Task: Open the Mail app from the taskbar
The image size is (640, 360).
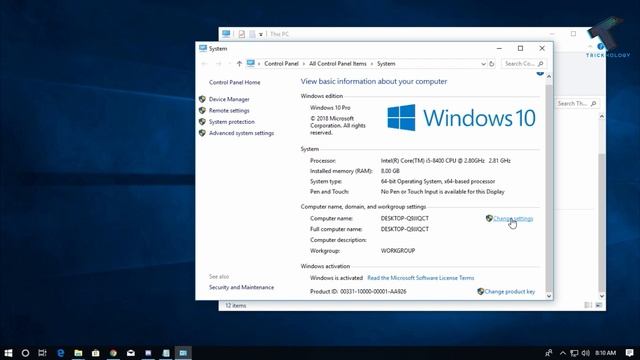Action: pyautogui.click(x=131, y=353)
